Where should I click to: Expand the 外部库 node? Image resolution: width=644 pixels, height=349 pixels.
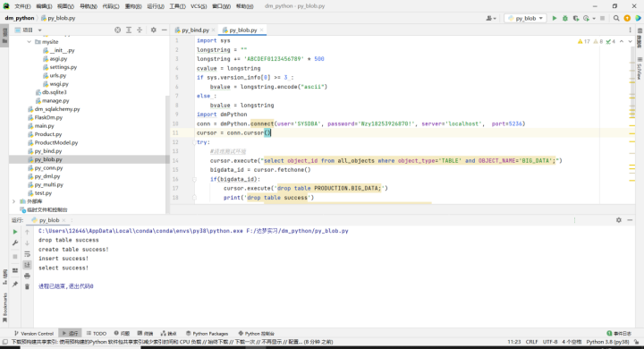coord(13,201)
